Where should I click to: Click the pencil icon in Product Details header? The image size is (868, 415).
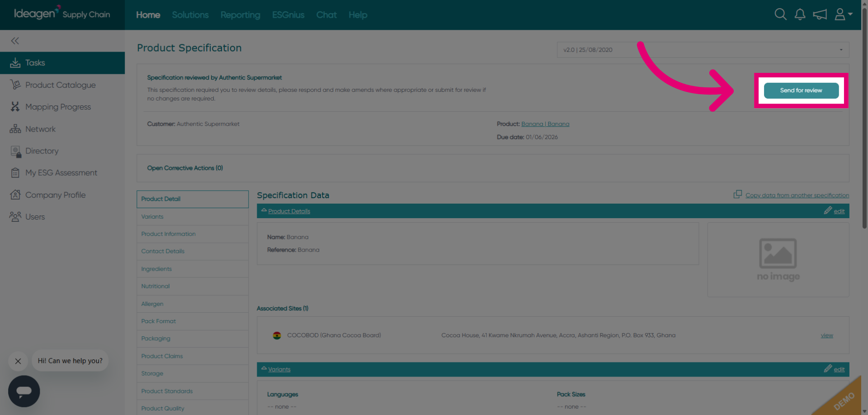click(x=827, y=210)
